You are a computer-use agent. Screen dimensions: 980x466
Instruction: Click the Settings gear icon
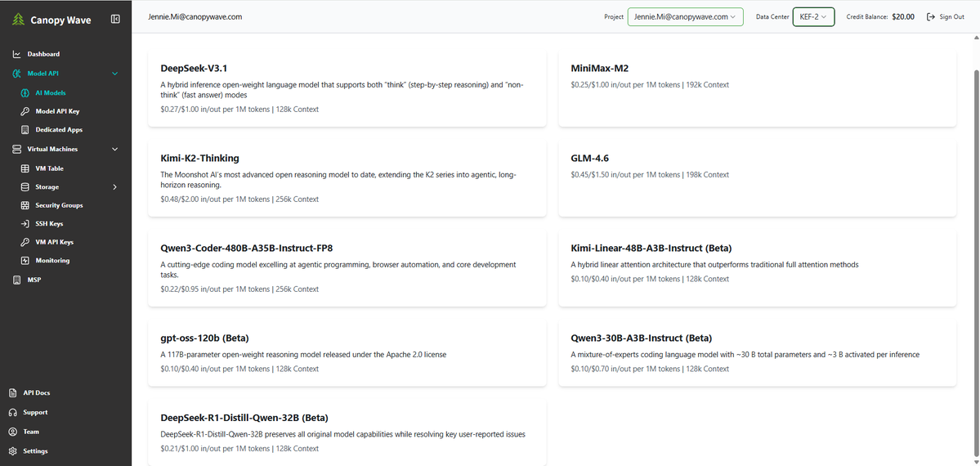(x=12, y=451)
